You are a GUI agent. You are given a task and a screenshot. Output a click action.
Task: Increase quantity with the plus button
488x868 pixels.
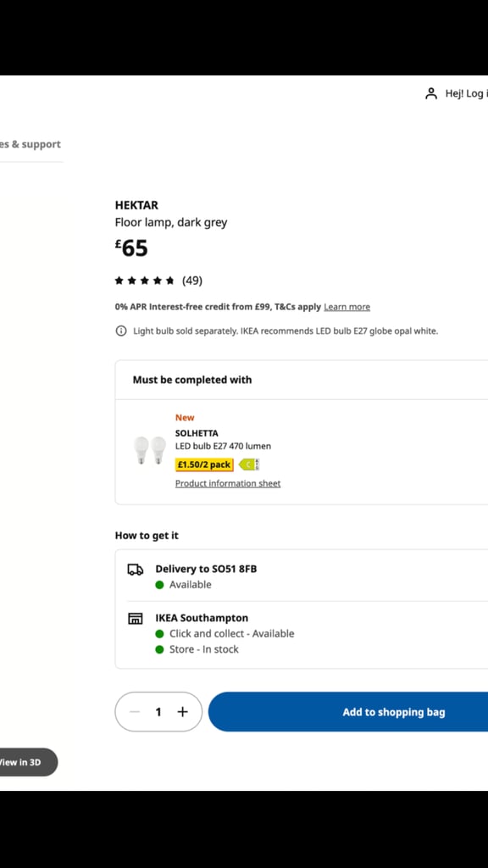(183, 712)
